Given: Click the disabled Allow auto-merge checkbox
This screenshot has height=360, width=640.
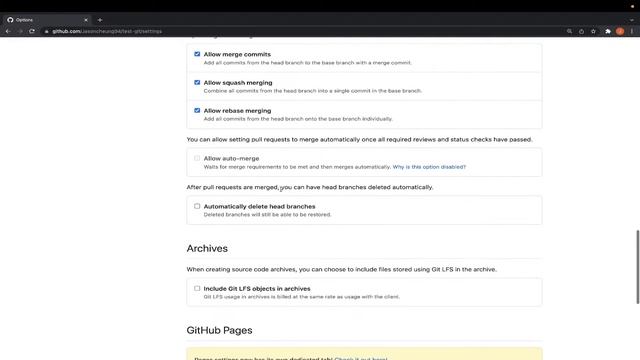Looking at the screenshot, I should [197, 158].
